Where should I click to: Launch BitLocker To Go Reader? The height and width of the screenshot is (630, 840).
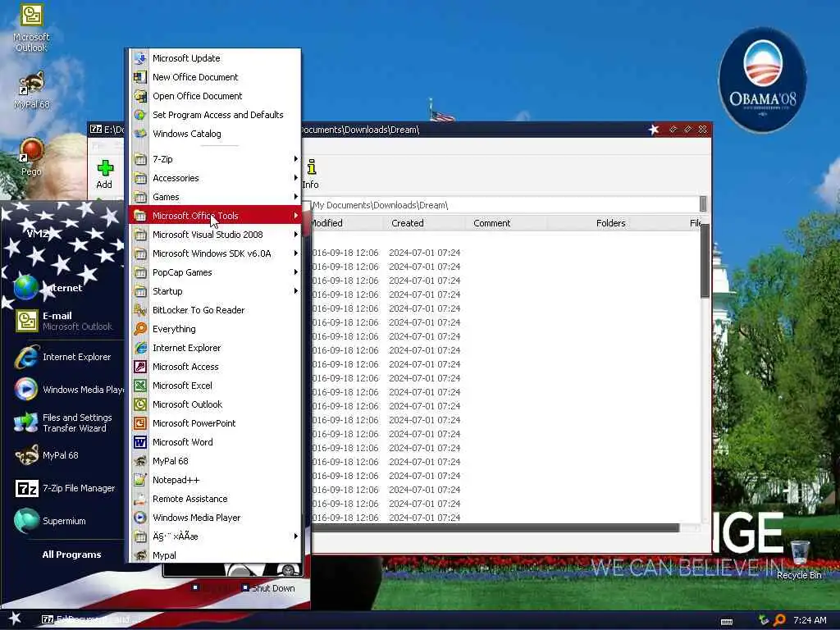(x=214, y=309)
